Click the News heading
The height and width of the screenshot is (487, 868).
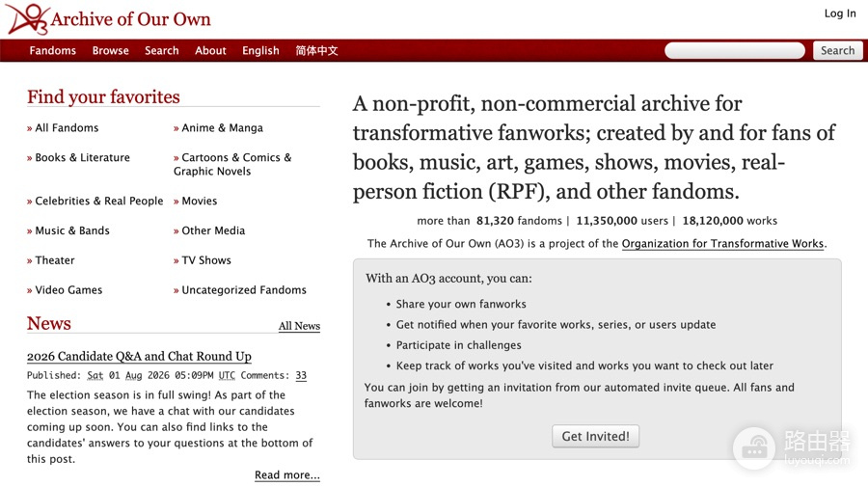[49, 323]
